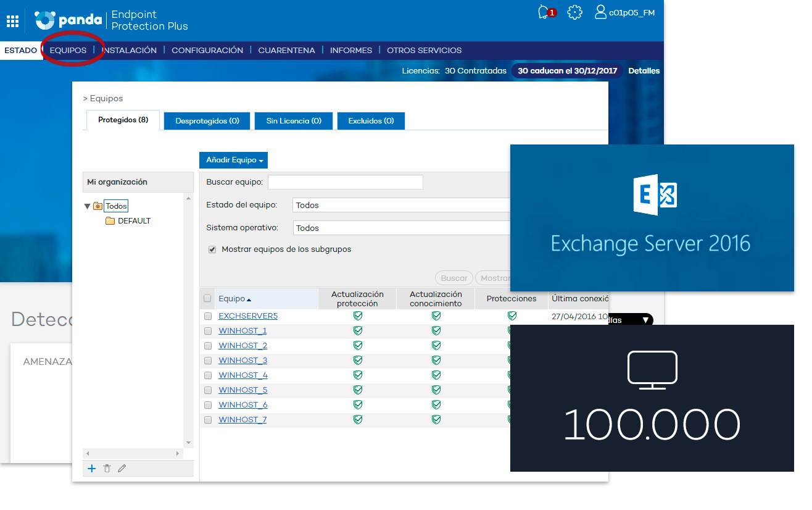Screen dimensions: 812x510
Task: Click protection update shield for WINHOST_2
Action: coord(357,345)
